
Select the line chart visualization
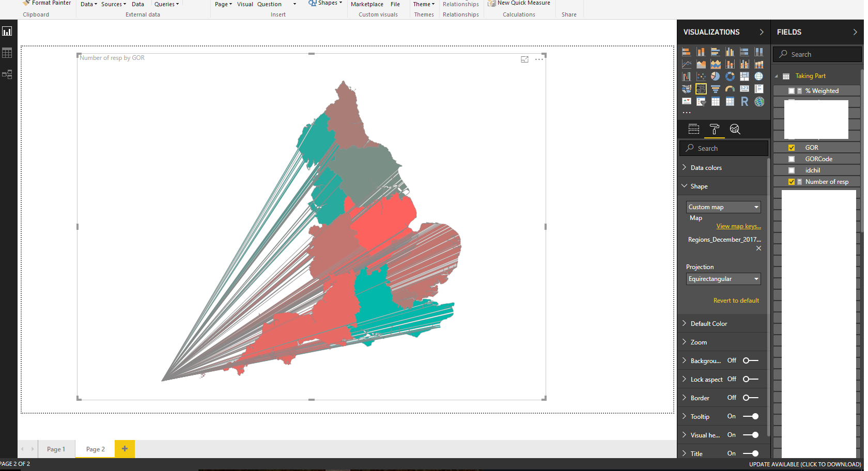(687, 64)
